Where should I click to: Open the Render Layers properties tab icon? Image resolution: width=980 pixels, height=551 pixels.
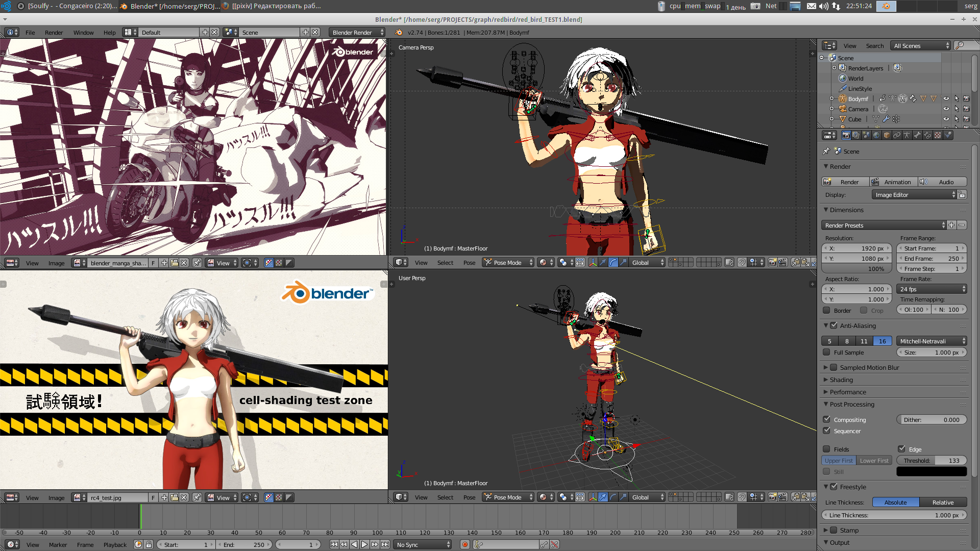click(856, 135)
